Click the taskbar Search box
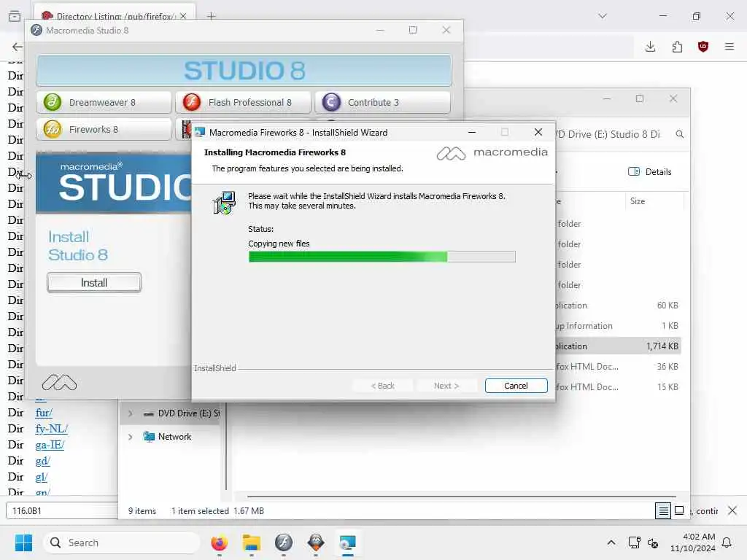 click(x=122, y=542)
